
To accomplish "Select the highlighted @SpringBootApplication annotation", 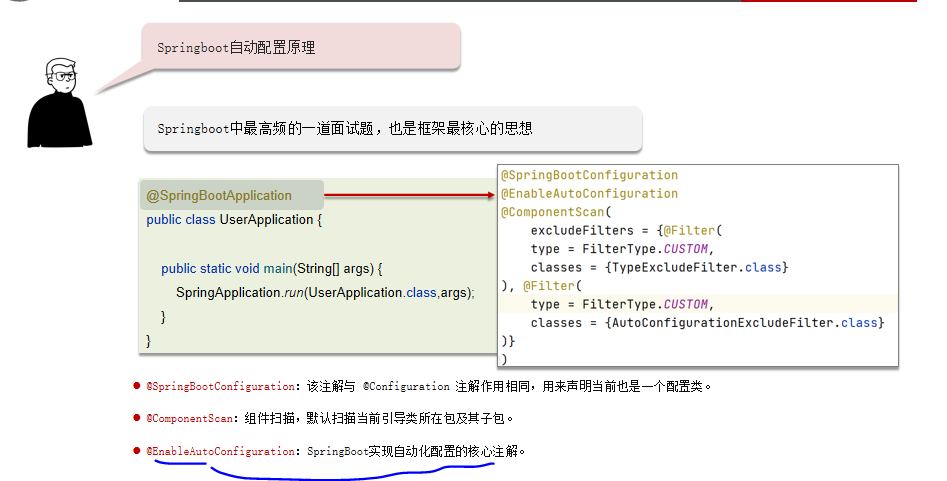I will [x=232, y=195].
